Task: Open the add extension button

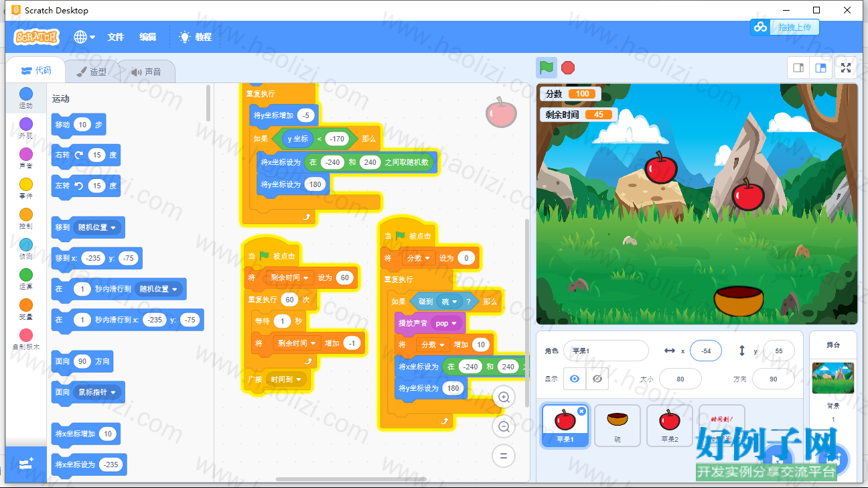Action: click(26, 463)
